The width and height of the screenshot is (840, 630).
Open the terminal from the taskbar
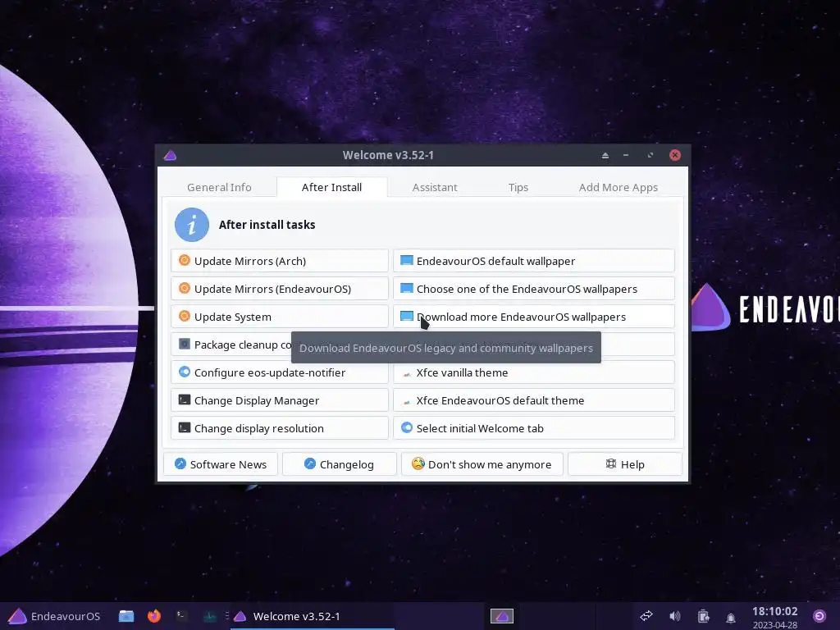pos(182,616)
